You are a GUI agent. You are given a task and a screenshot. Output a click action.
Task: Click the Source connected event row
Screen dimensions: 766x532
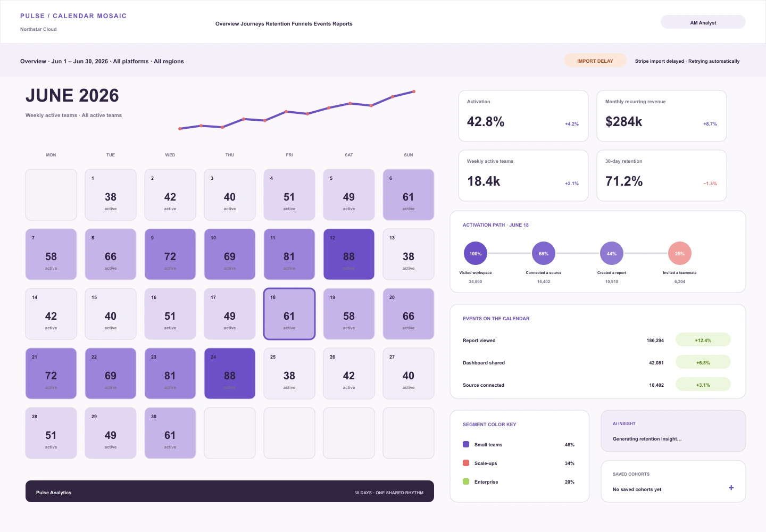pyautogui.click(x=597, y=385)
